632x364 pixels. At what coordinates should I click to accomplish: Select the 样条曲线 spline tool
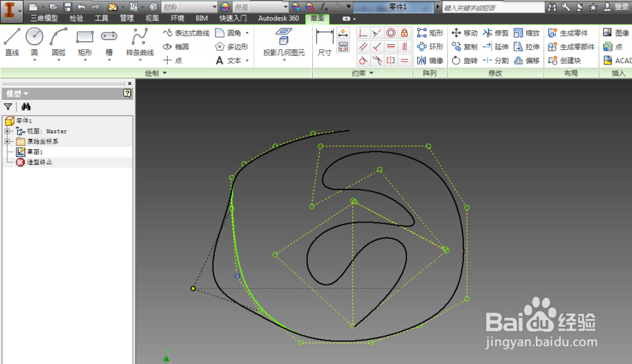(x=140, y=42)
